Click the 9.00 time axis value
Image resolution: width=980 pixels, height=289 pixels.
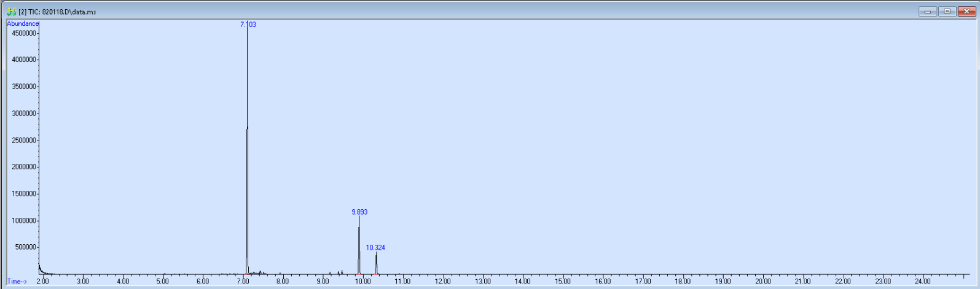[x=322, y=282]
